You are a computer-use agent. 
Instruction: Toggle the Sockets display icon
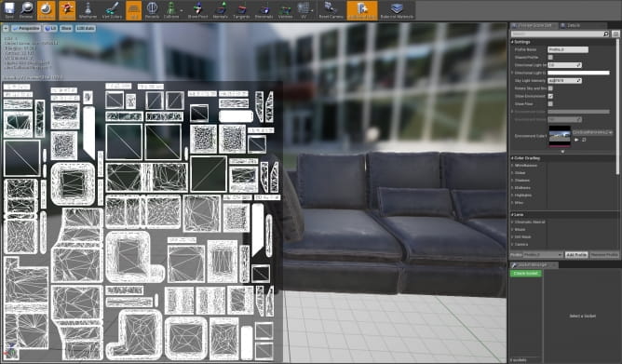67,10
